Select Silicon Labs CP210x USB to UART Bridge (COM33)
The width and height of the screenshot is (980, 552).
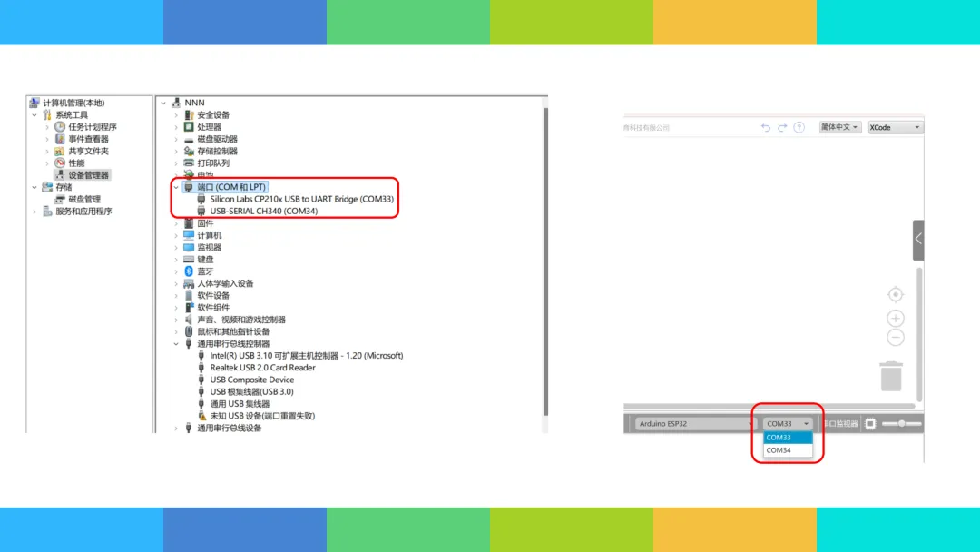pyautogui.click(x=302, y=199)
